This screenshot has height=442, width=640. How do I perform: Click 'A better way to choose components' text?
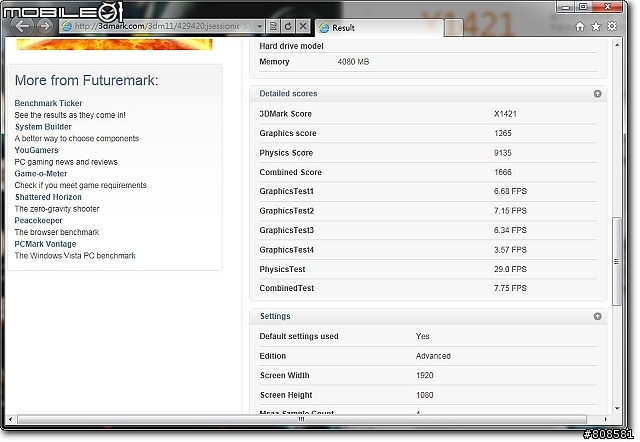click(x=77, y=138)
